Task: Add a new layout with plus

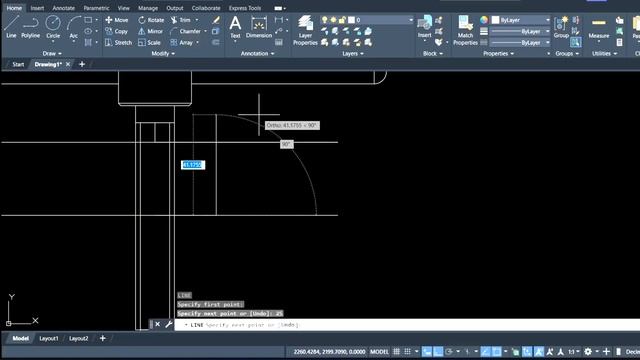Action: point(102,338)
